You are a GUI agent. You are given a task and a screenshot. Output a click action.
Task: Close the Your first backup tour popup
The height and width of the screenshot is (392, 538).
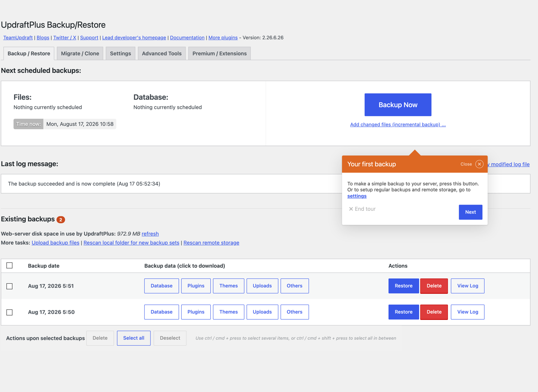pos(479,164)
